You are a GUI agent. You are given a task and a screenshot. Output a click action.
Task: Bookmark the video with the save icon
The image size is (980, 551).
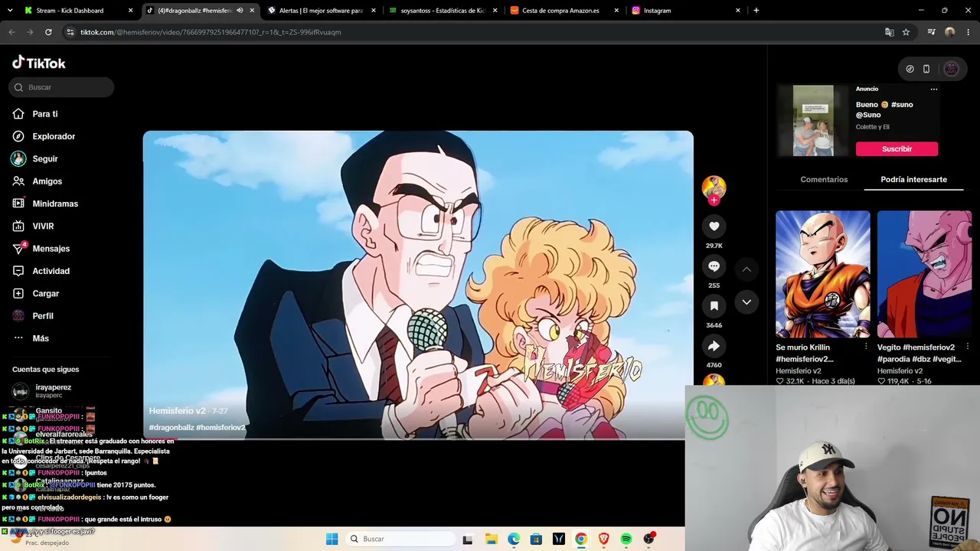[x=714, y=306]
